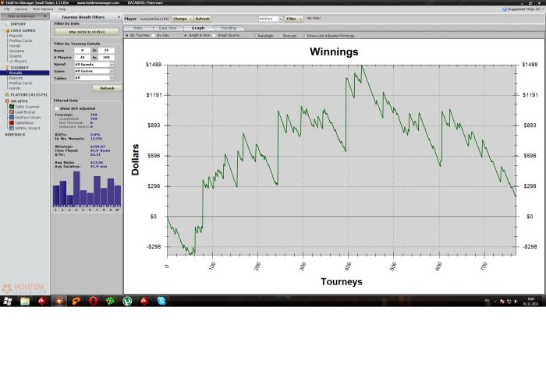Enable Show $EV adjusted checkbox
Screen dimensions: 546x392
[x=57, y=108]
